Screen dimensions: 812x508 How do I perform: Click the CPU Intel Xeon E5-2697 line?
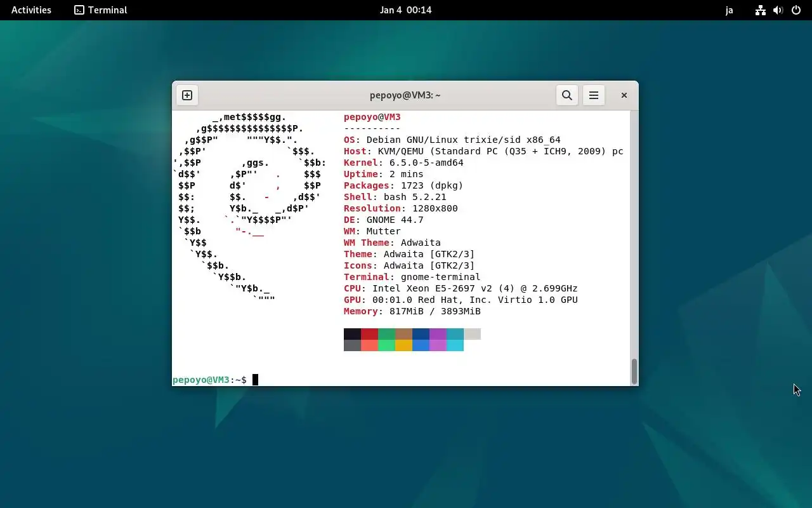[x=461, y=288]
